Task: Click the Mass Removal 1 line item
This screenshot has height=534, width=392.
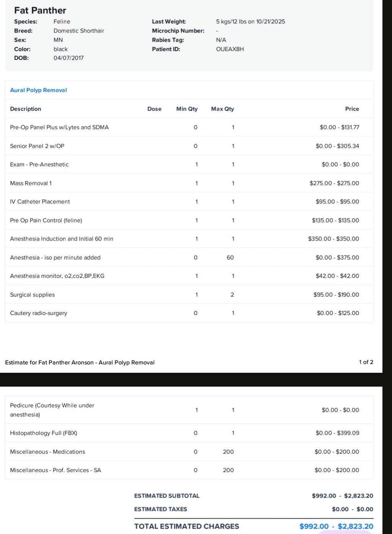Action: click(31, 183)
